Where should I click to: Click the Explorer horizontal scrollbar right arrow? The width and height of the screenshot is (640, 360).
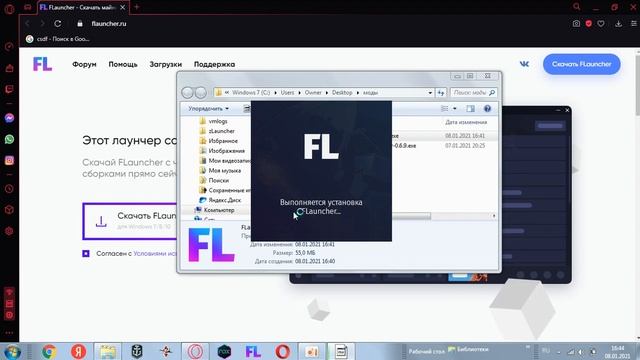(x=494, y=216)
